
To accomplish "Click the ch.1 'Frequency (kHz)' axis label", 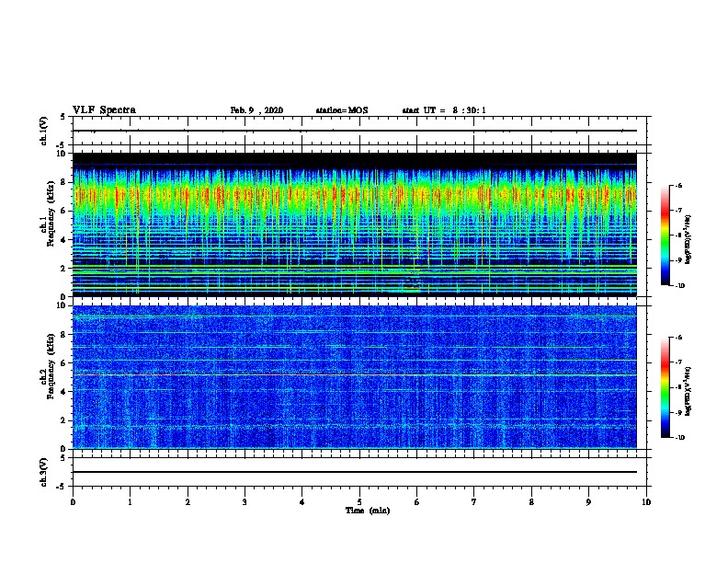I will [x=51, y=213].
